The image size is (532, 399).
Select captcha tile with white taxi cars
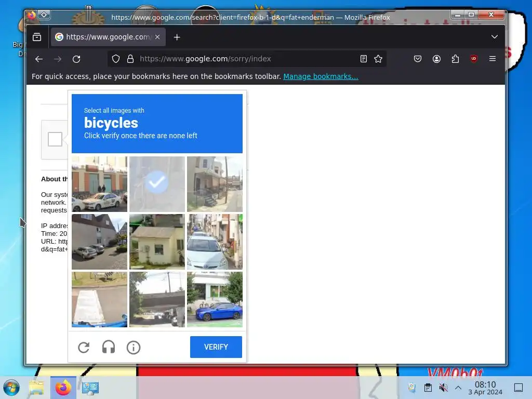point(99,184)
